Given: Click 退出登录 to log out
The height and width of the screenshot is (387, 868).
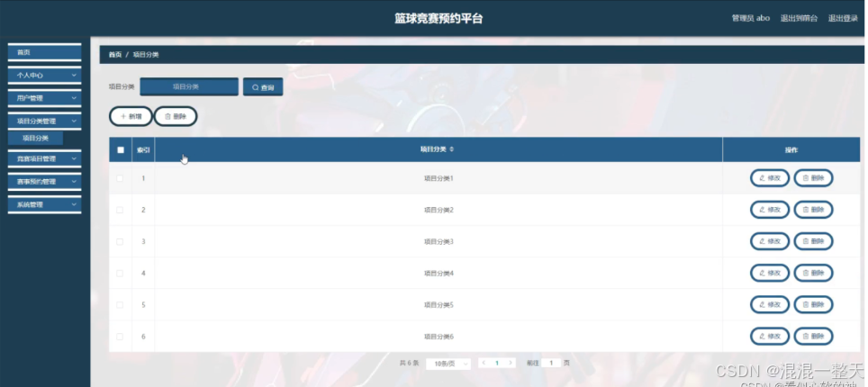Looking at the screenshot, I should tap(843, 18).
